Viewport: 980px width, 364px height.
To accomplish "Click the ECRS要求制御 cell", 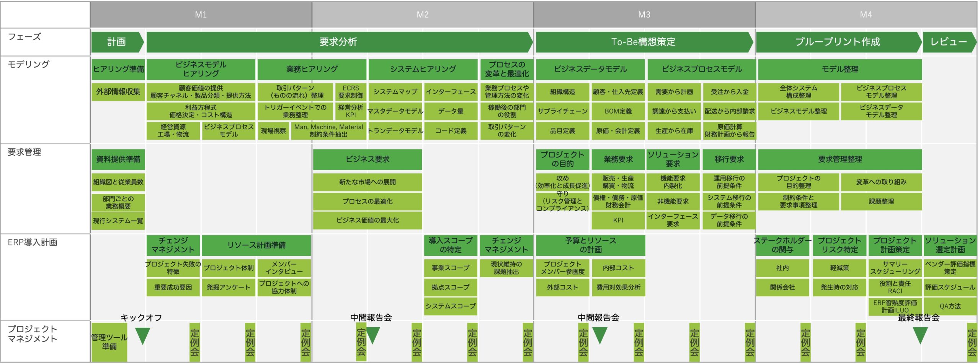I will [351, 92].
